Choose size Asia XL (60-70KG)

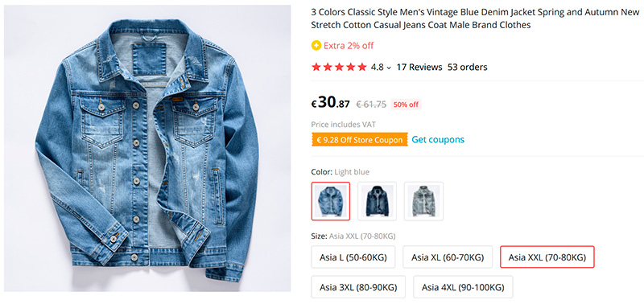[448, 257]
